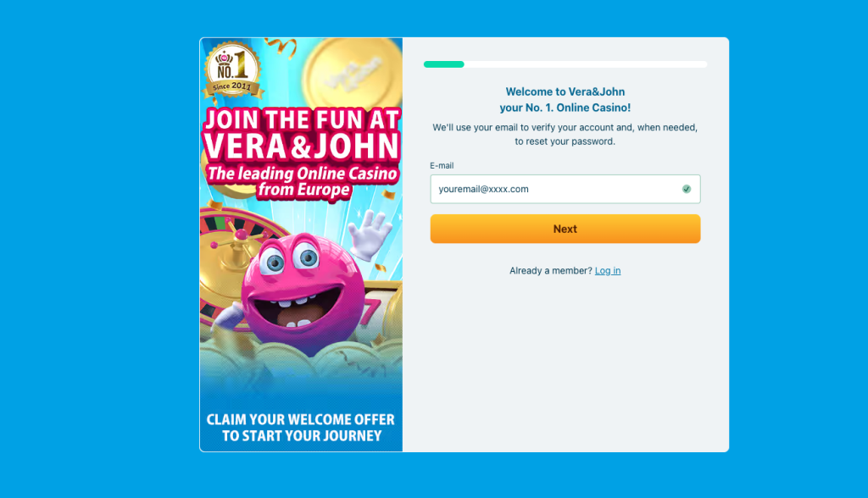868x498 pixels.
Task: Click the pink smiling ball mascot
Action: pyautogui.click(x=303, y=293)
